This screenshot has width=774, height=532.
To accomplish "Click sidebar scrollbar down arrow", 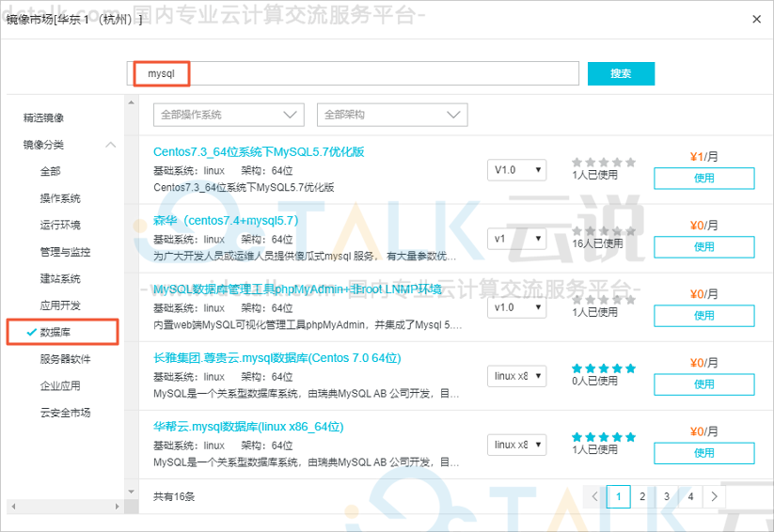I will click(x=131, y=492).
